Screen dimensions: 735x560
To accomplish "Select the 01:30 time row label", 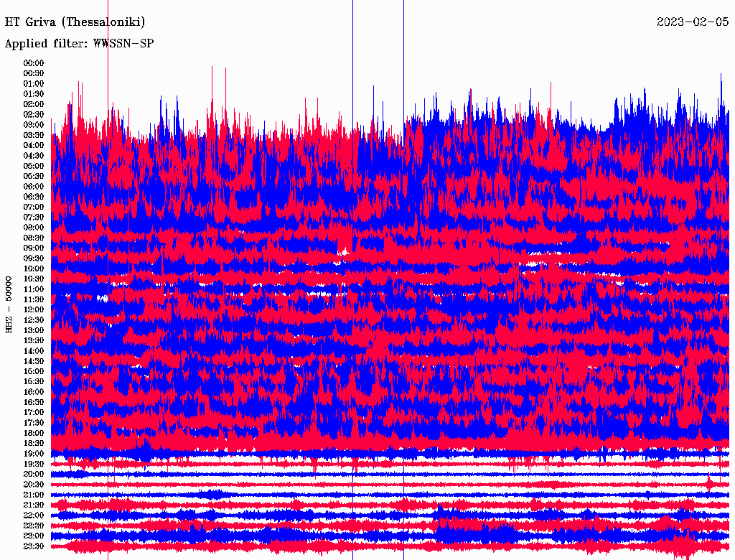I will point(34,94).
